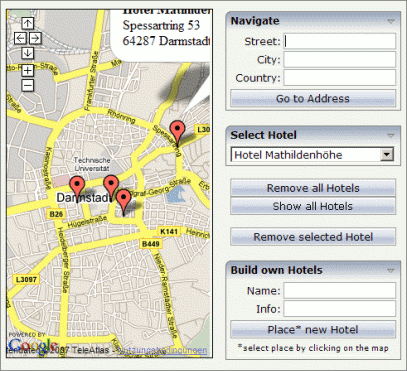Place new Hotel button

tap(313, 330)
